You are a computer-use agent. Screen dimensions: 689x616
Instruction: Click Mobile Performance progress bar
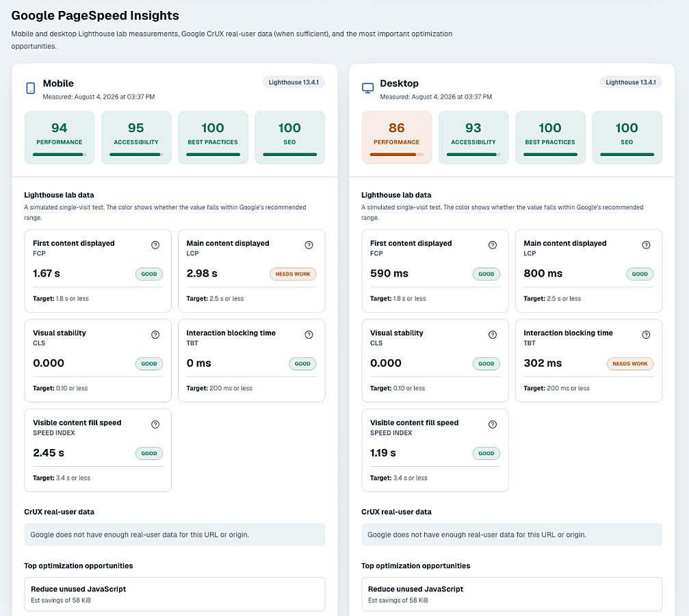click(x=60, y=154)
